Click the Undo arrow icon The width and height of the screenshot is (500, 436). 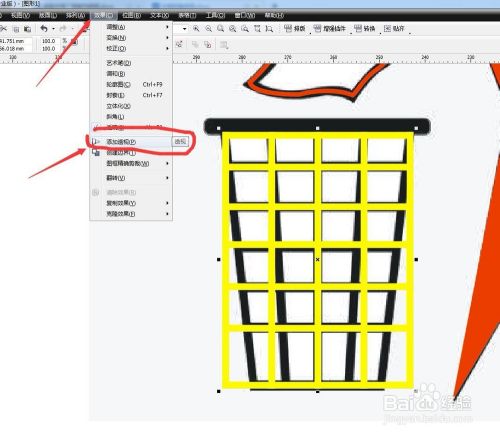(x=44, y=29)
